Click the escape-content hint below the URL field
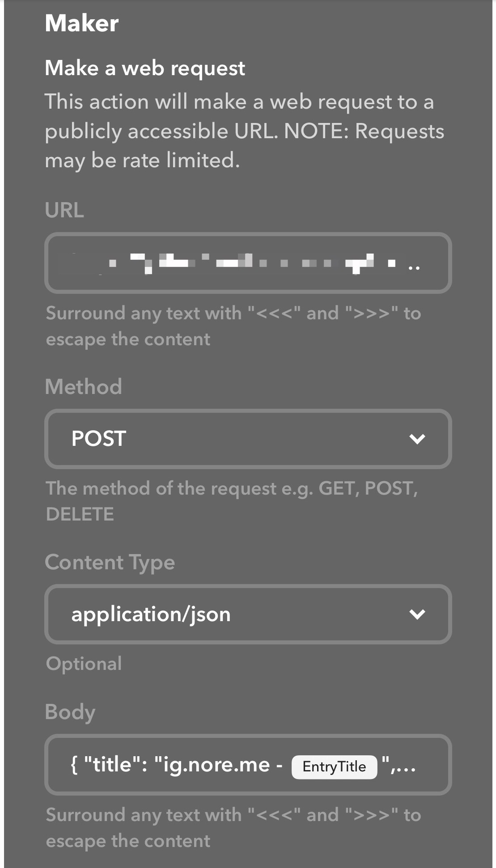496x868 pixels. 233,326
